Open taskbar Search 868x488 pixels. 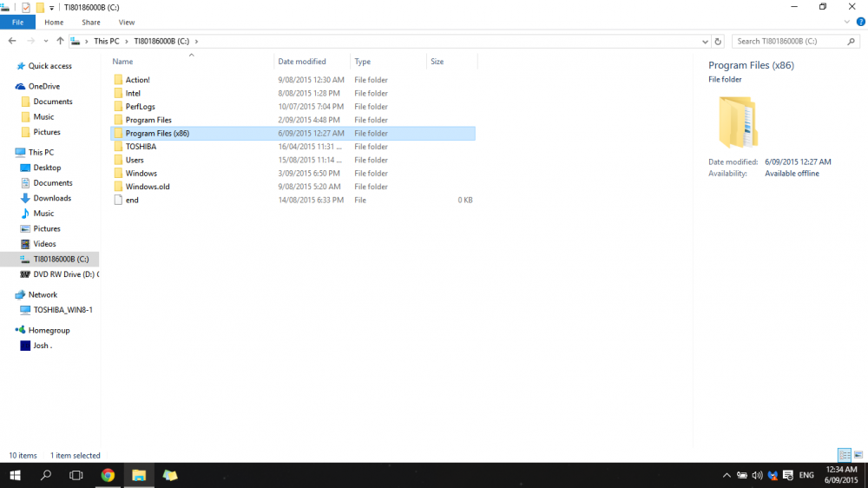[x=46, y=475]
